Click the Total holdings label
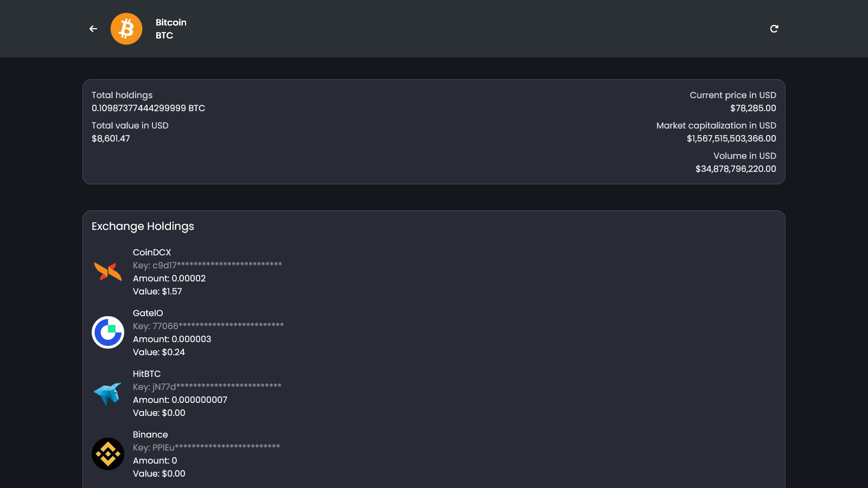The width and height of the screenshot is (868, 488). click(x=122, y=95)
